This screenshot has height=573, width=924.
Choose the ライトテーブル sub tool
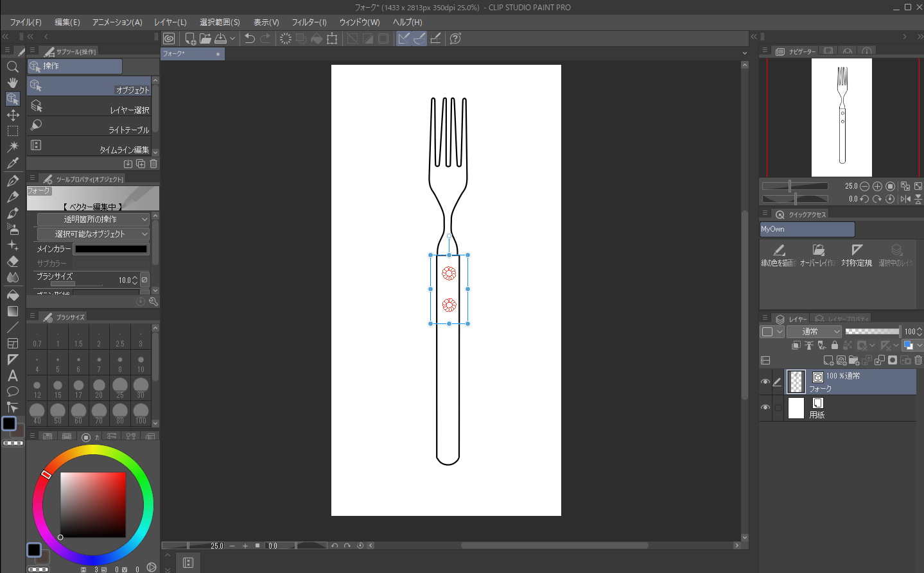click(90, 126)
